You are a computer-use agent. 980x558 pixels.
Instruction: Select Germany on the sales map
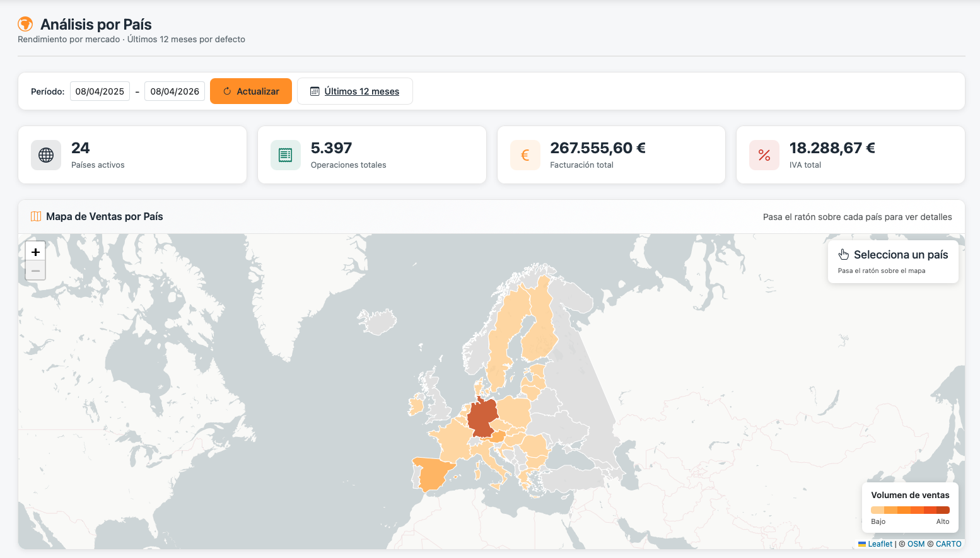pyautogui.click(x=482, y=417)
